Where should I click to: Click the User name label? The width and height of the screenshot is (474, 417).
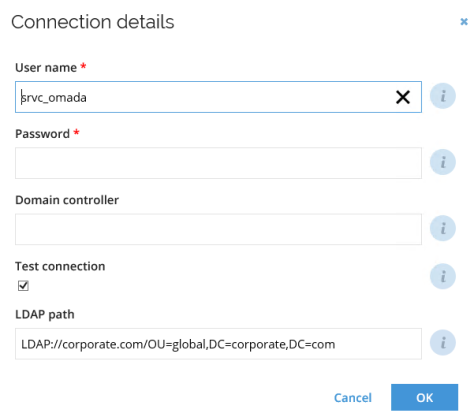[46, 68]
